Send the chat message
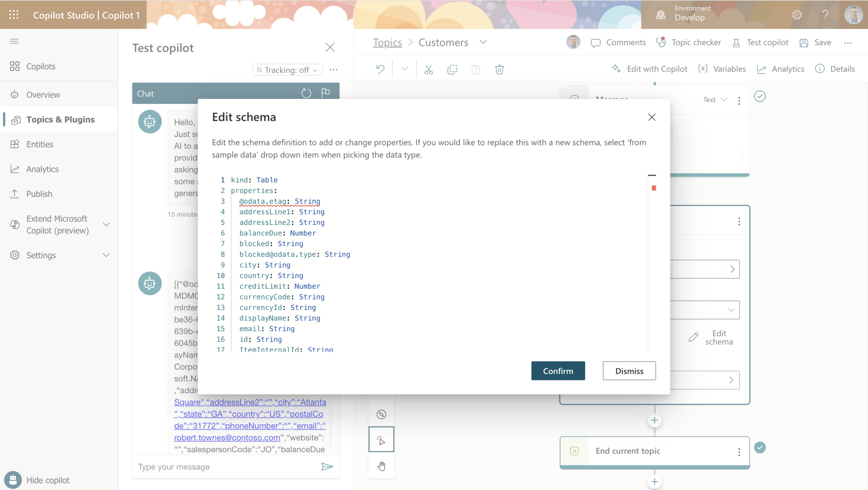The height and width of the screenshot is (490, 868). coord(327,467)
